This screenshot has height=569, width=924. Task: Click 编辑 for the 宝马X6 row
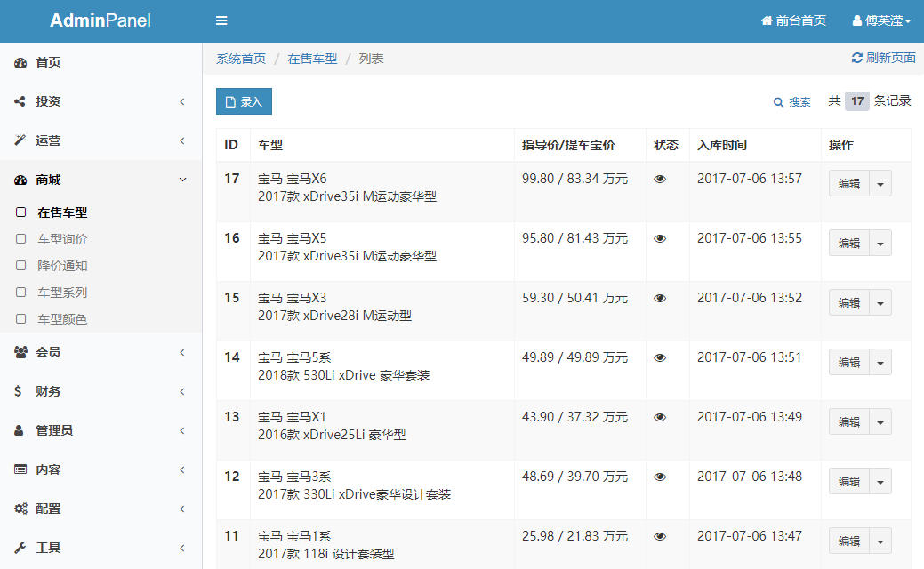point(849,184)
